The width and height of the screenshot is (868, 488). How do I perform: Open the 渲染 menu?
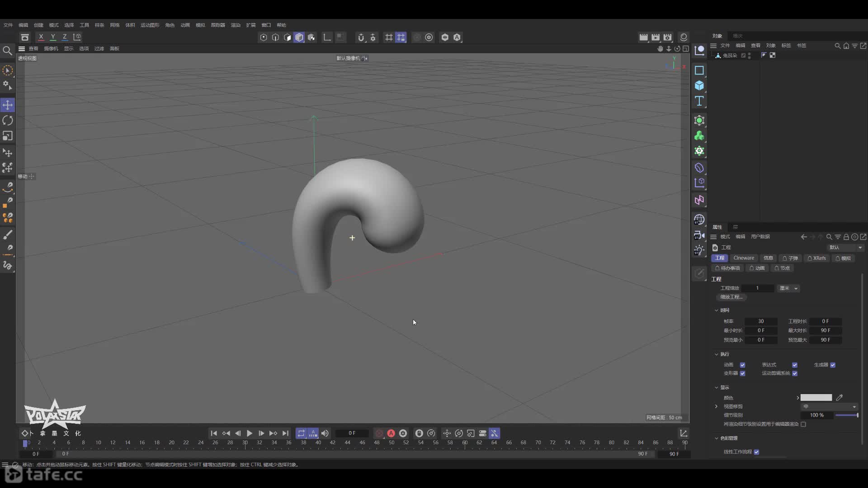tap(236, 25)
